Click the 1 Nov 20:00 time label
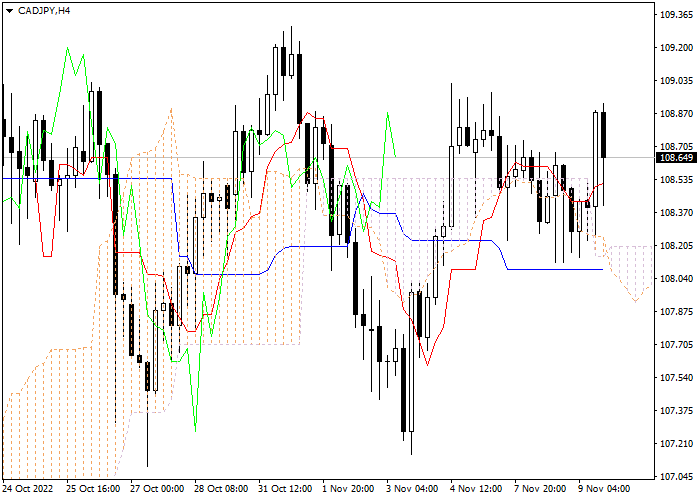700x500 pixels. tap(348, 489)
